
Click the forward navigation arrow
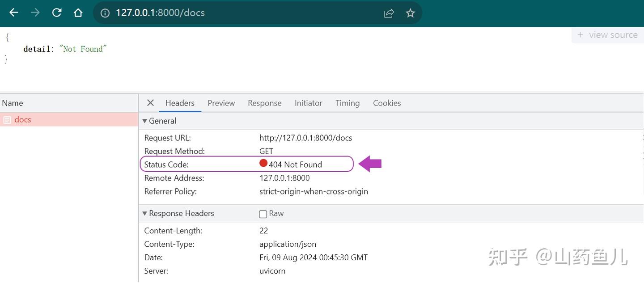35,13
